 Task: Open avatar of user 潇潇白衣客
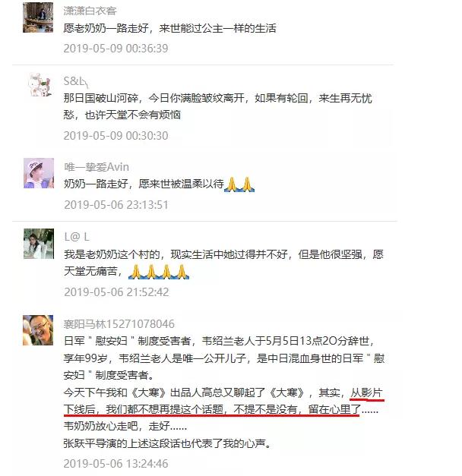tap(38, 17)
